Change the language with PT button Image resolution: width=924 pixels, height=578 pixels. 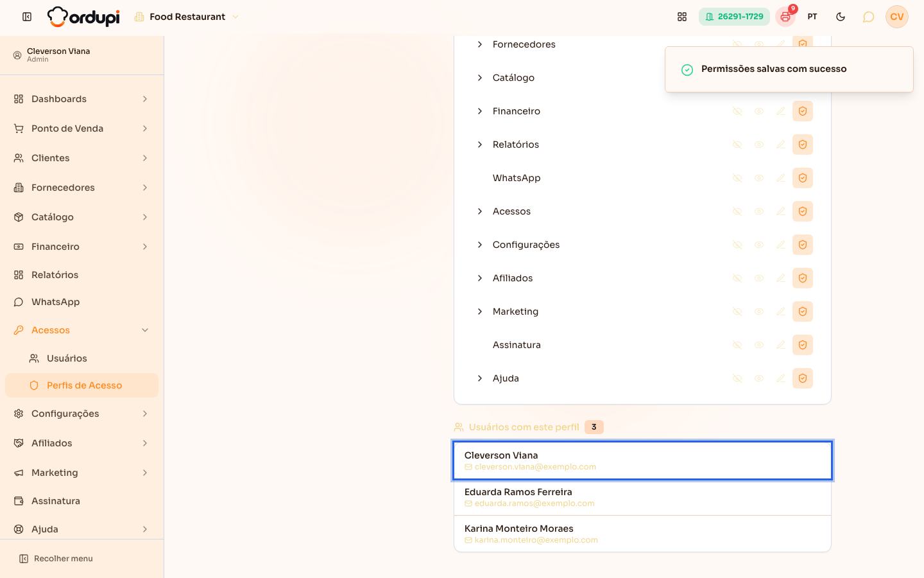[812, 17]
